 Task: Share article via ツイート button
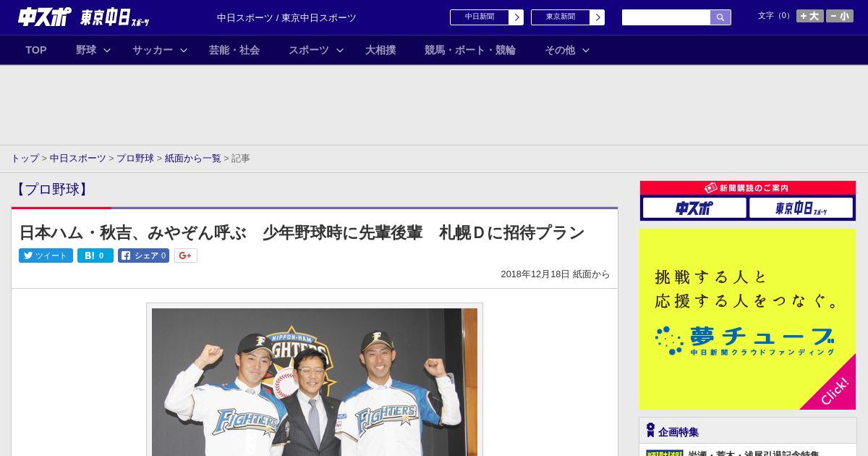tap(46, 256)
